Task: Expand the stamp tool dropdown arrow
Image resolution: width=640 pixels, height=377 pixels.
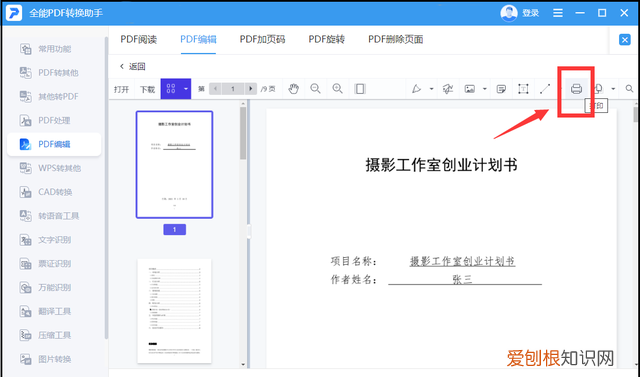Action: pyautogui.click(x=613, y=89)
